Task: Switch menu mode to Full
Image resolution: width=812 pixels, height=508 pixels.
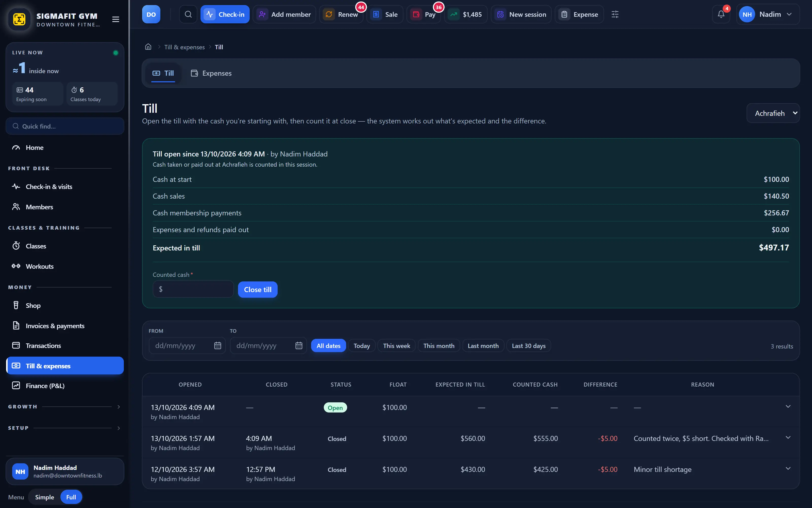Action: pyautogui.click(x=71, y=497)
